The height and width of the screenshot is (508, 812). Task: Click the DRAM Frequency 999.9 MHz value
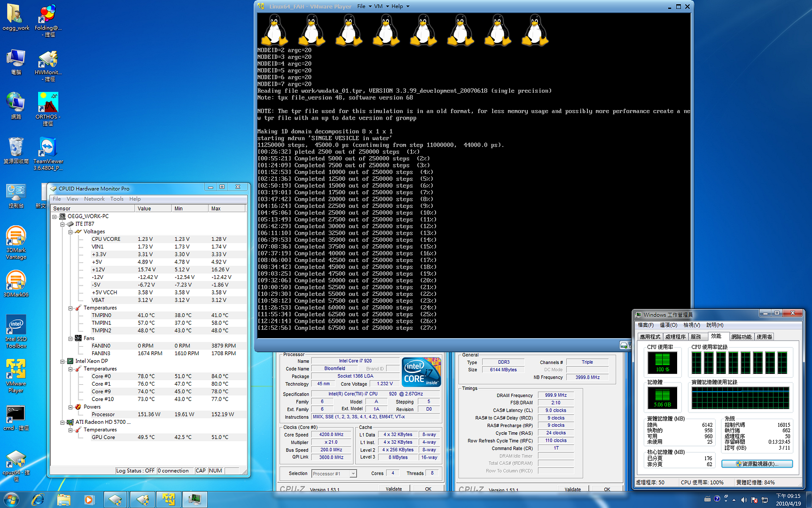(x=556, y=395)
